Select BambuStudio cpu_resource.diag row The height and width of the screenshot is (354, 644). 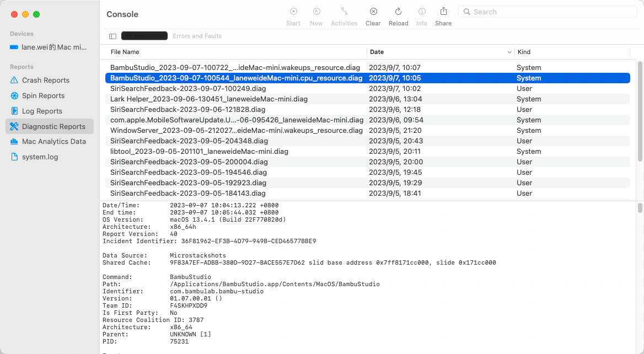(x=368, y=78)
